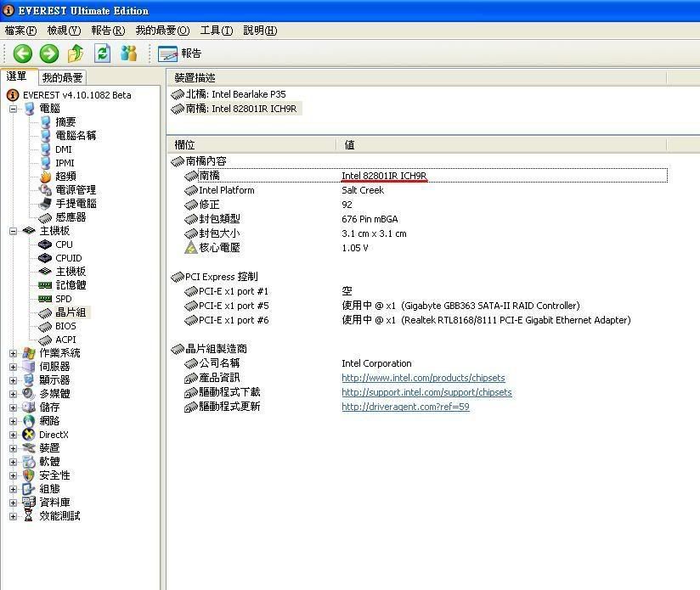The height and width of the screenshot is (590, 700).
Task: Open the driveragent.com?ref=59 link
Action: point(405,407)
